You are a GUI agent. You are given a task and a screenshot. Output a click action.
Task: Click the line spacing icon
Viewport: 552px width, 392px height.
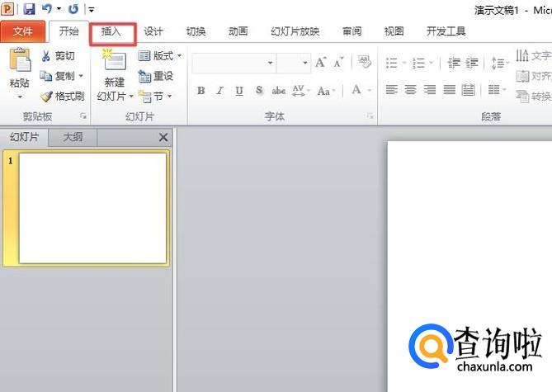click(498, 63)
